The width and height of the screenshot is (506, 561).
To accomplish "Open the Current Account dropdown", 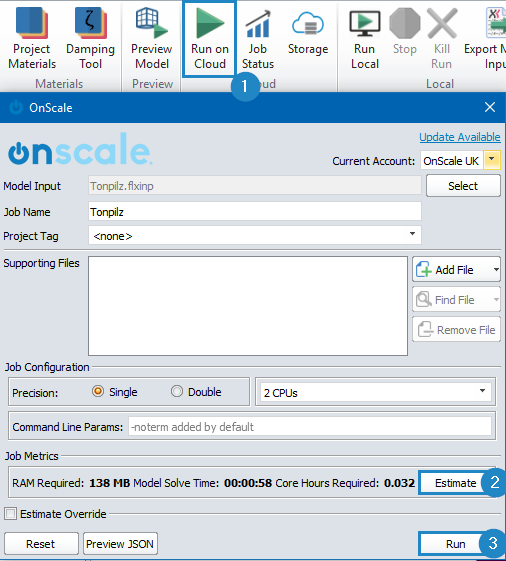I will (492, 160).
